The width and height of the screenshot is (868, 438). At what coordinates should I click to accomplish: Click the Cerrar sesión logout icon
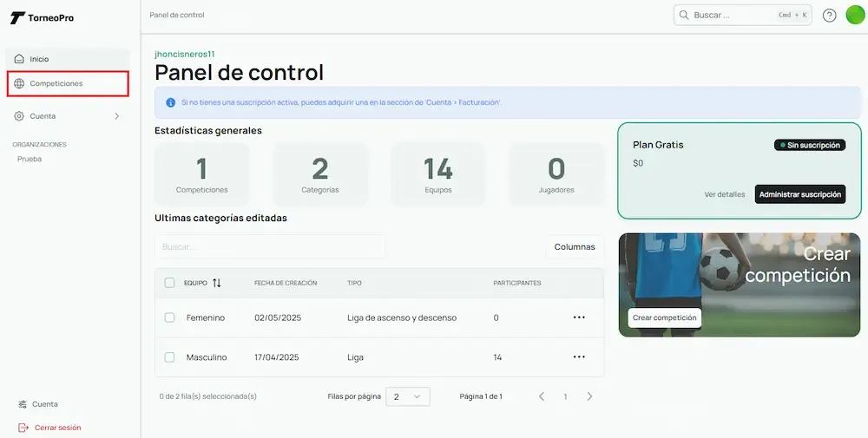pos(23,428)
